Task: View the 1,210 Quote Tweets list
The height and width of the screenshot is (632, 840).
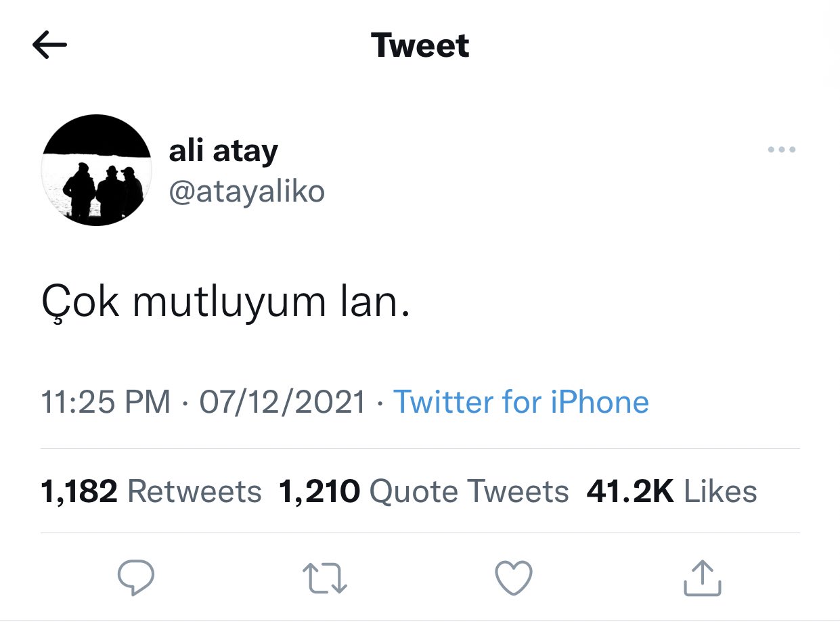Action: (424, 491)
